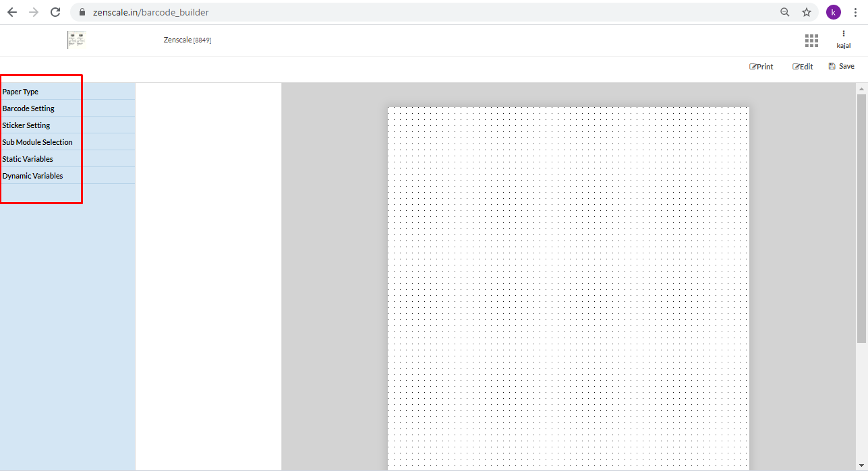Open the apps grid icon
868x475 pixels.
coord(811,41)
